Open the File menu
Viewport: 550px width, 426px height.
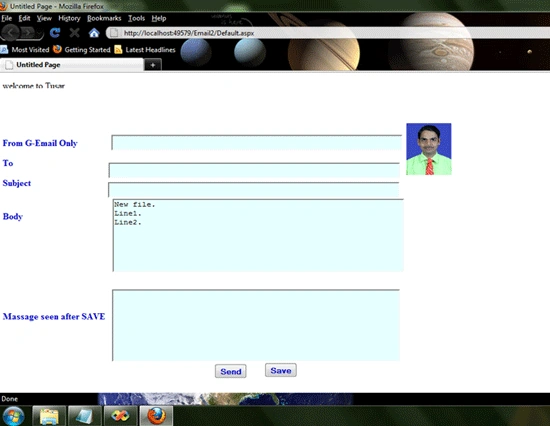tap(7, 18)
